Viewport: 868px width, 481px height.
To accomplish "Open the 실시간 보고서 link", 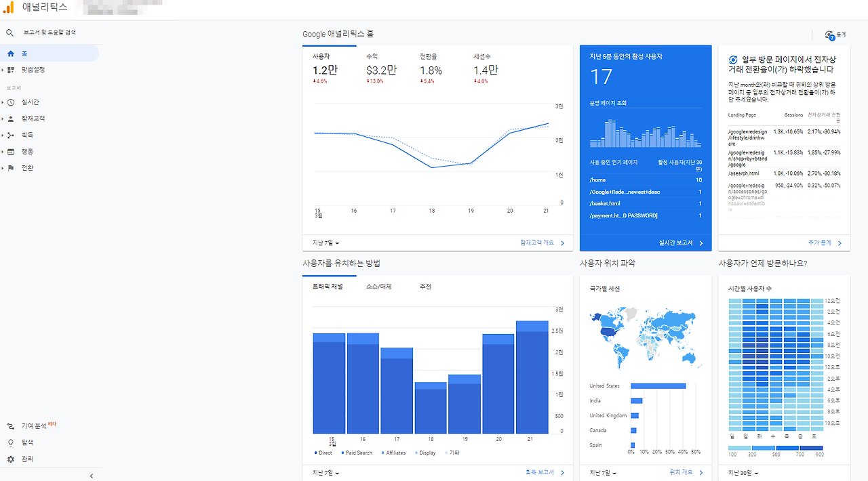I will (x=680, y=243).
